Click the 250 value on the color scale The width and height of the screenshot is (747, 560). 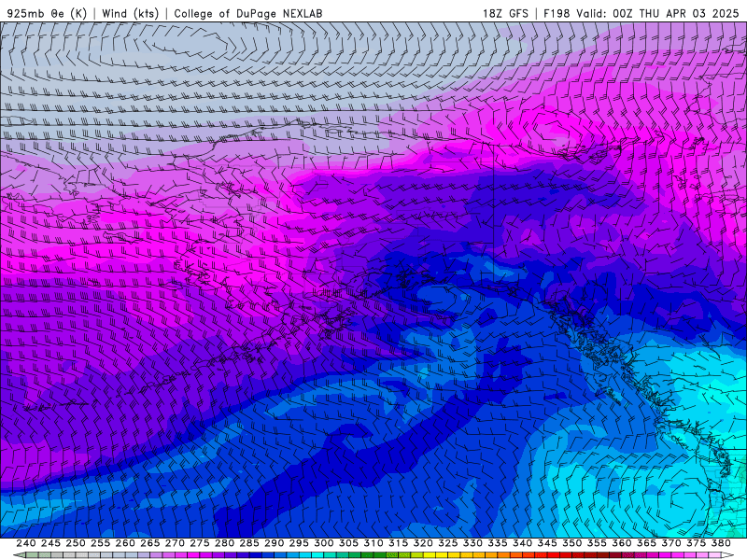click(x=76, y=543)
